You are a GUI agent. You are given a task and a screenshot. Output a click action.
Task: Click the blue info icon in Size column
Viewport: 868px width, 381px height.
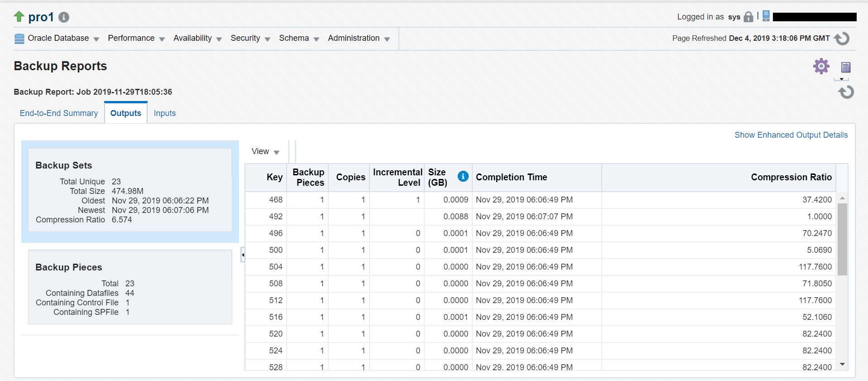point(463,176)
